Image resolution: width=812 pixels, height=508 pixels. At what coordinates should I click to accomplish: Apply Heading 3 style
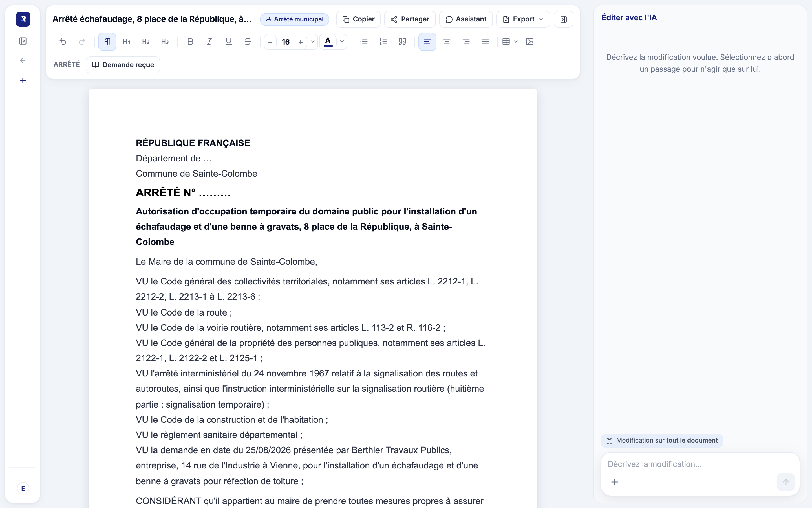point(165,42)
